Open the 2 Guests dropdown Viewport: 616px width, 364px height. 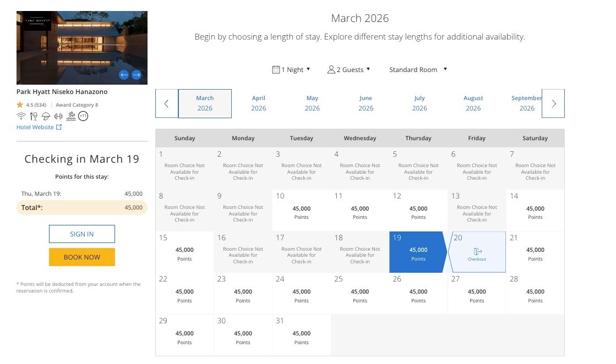click(x=348, y=70)
